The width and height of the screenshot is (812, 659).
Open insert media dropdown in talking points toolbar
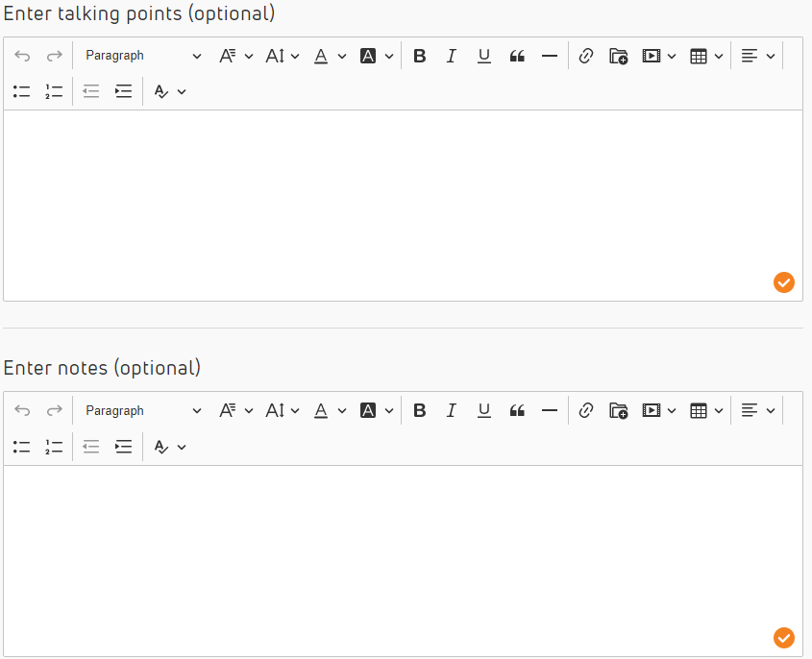[658, 56]
